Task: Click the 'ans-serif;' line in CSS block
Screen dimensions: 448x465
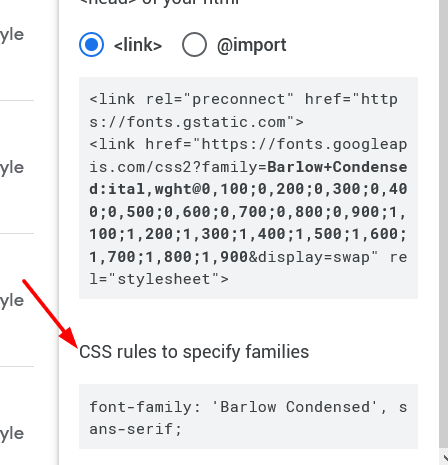Action: tap(135, 429)
